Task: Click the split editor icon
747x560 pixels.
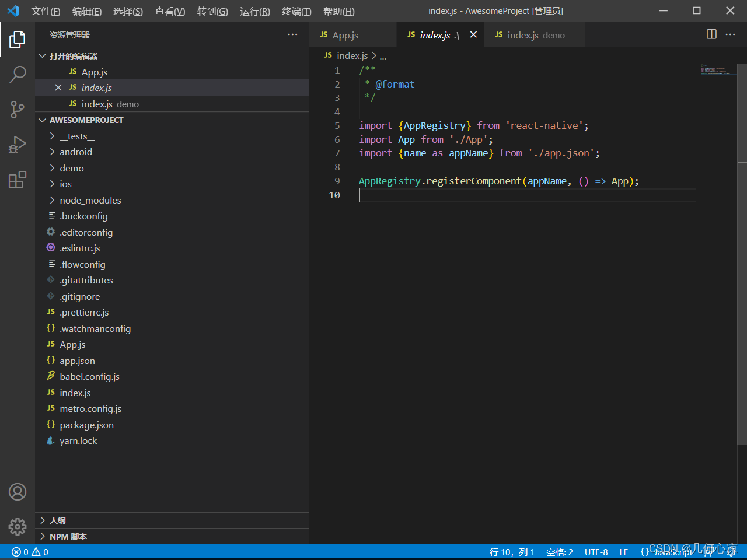Action: (x=711, y=34)
